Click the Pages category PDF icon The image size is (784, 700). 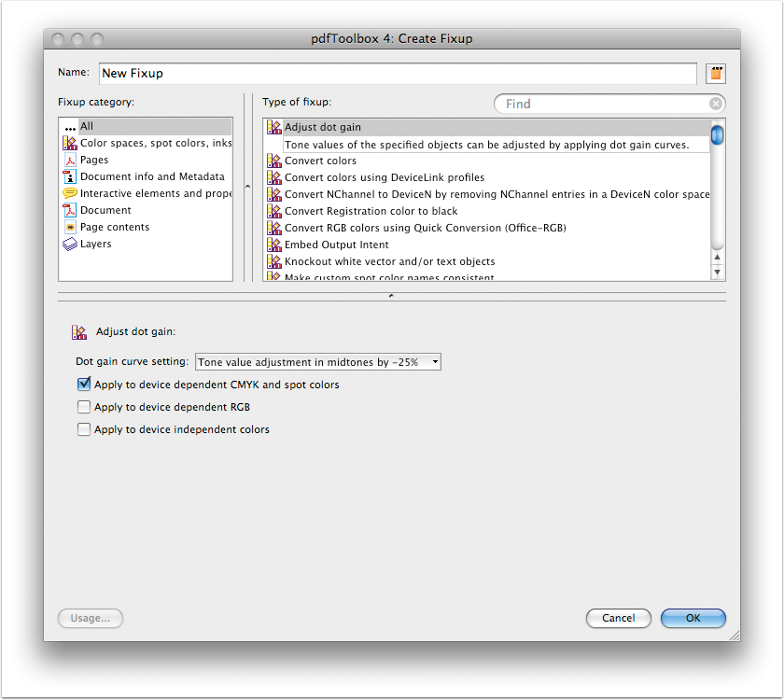(70, 160)
